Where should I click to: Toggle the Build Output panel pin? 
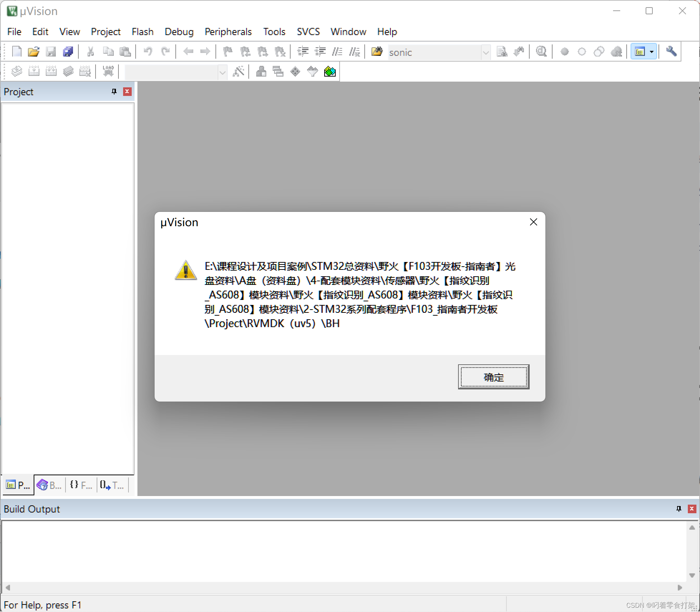[679, 509]
